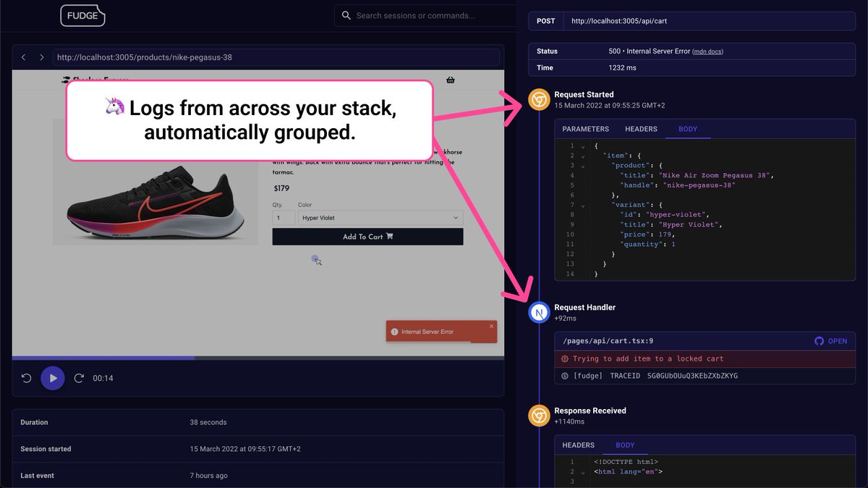868x488 pixels.
Task: Click the Response Received Chrome icon
Action: [x=539, y=416]
